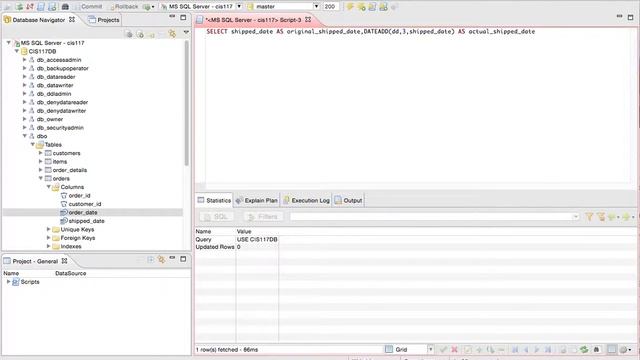This screenshot has width=640, height=360.
Task: Expand the order_details table
Action: coord(40,170)
